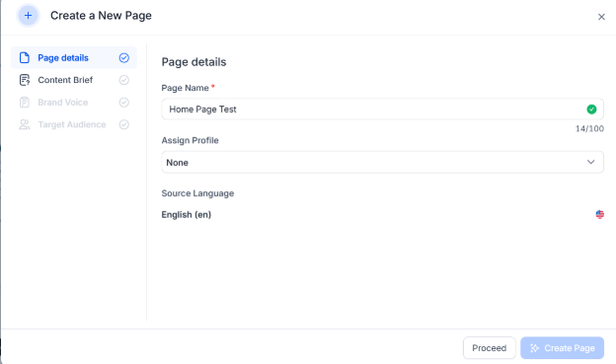The height and width of the screenshot is (364, 616).
Task: Select the Page details step
Action: (74, 58)
